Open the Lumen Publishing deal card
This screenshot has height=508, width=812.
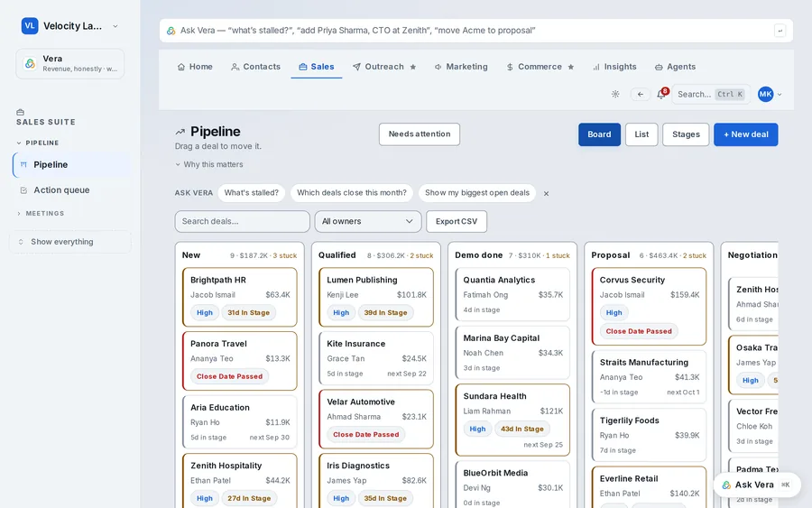point(376,297)
